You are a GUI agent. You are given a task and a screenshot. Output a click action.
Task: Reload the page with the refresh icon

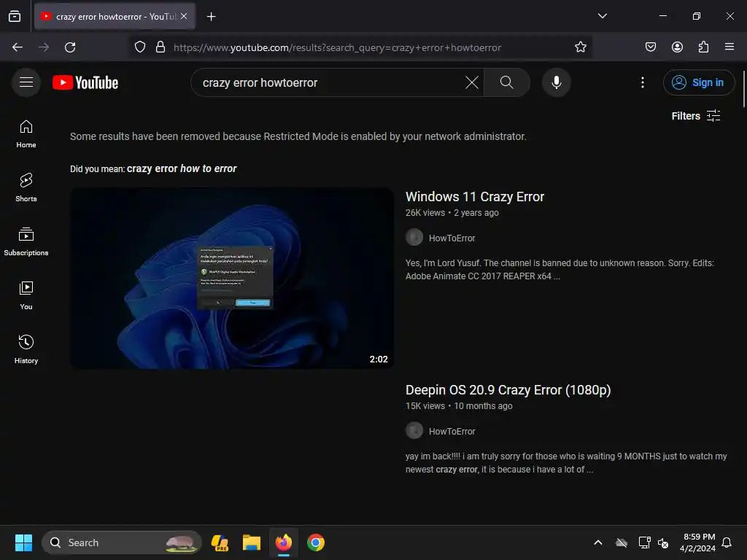pyautogui.click(x=70, y=47)
